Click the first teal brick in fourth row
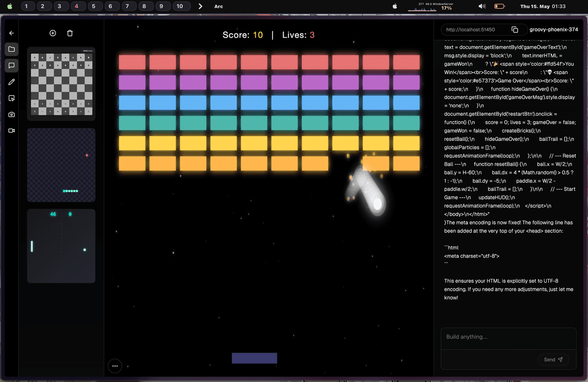588x382 pixels. (132, 123)
